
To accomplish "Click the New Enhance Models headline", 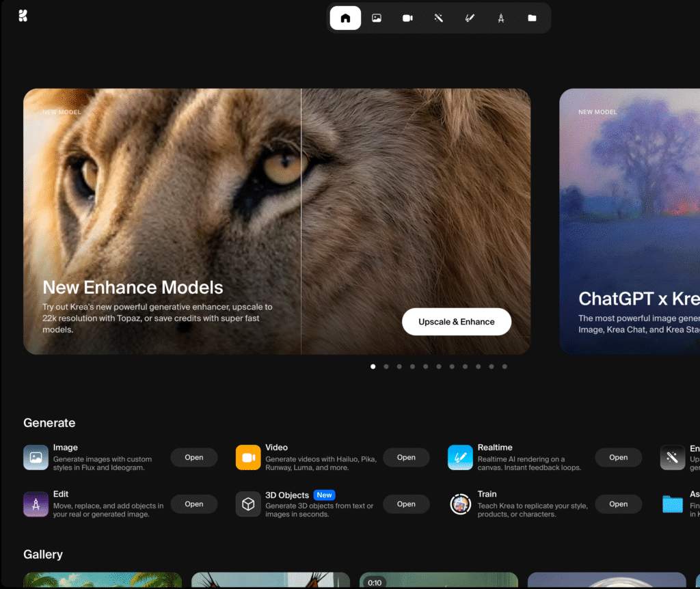I will click(x=133, y=288).
